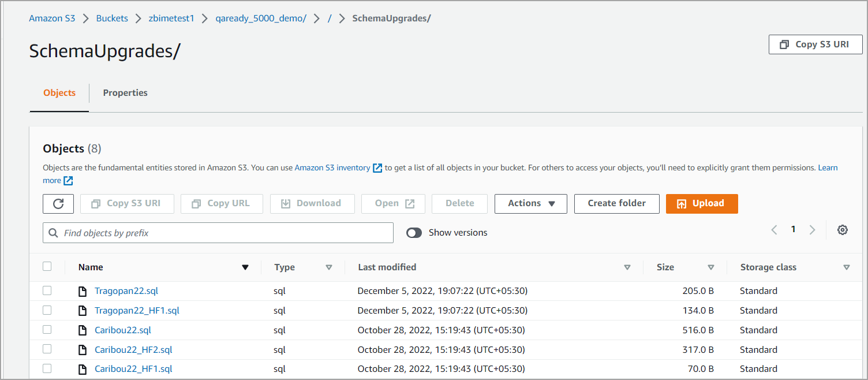
Task: Open the Tragopan22_HF1.sql object link
Action: click(137, 311)
